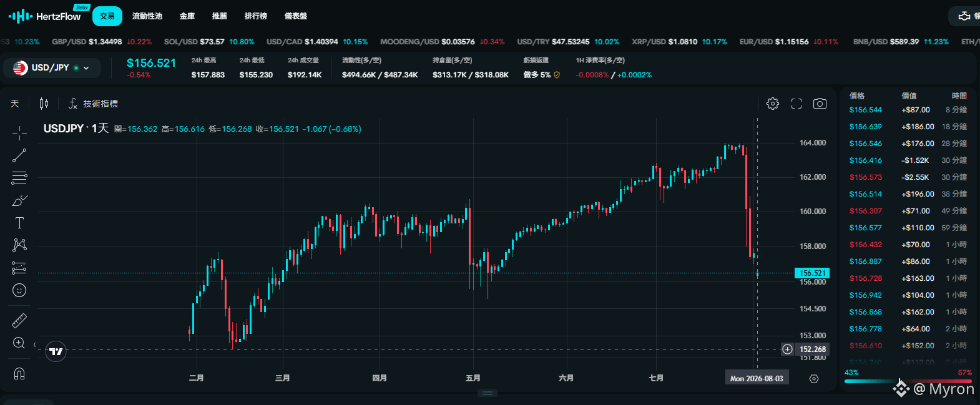Select GBP/USD in the ticker bar
Viewport: 980px width, 405px height.
[102, 42]
